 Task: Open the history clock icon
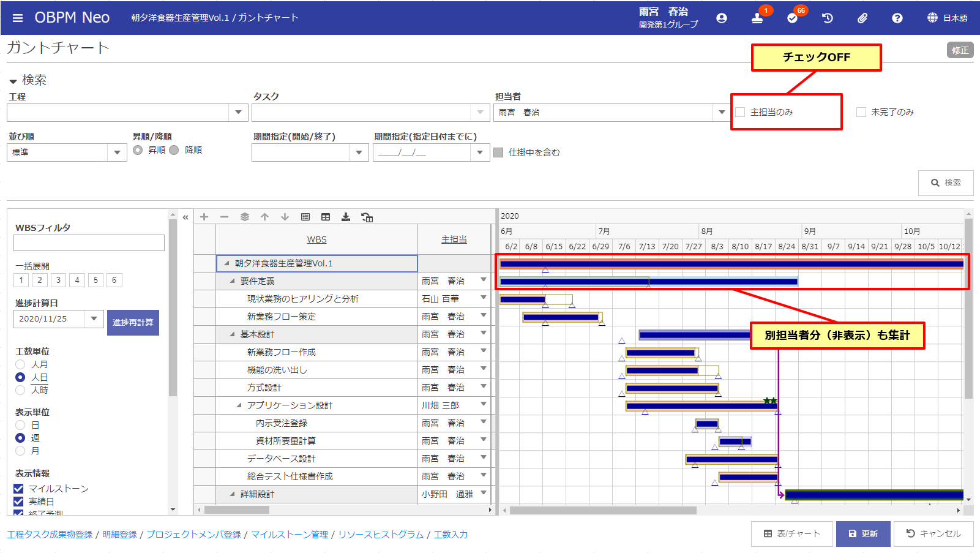point(827,18)
